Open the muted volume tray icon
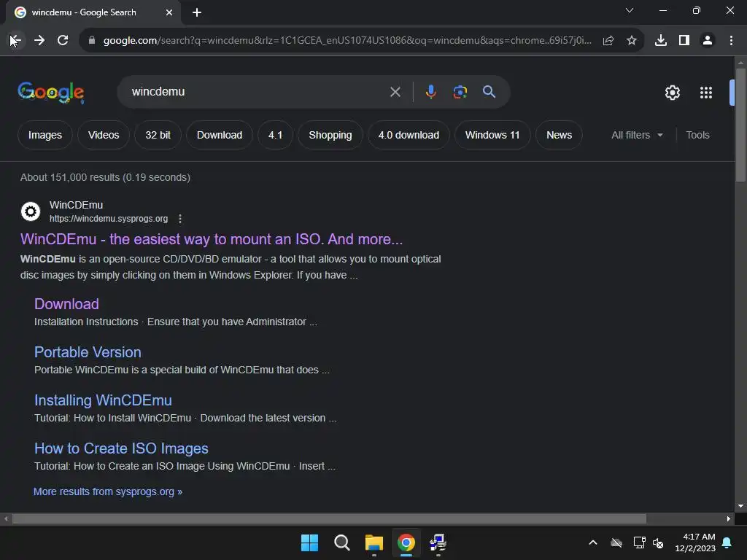 click(658, 542)
